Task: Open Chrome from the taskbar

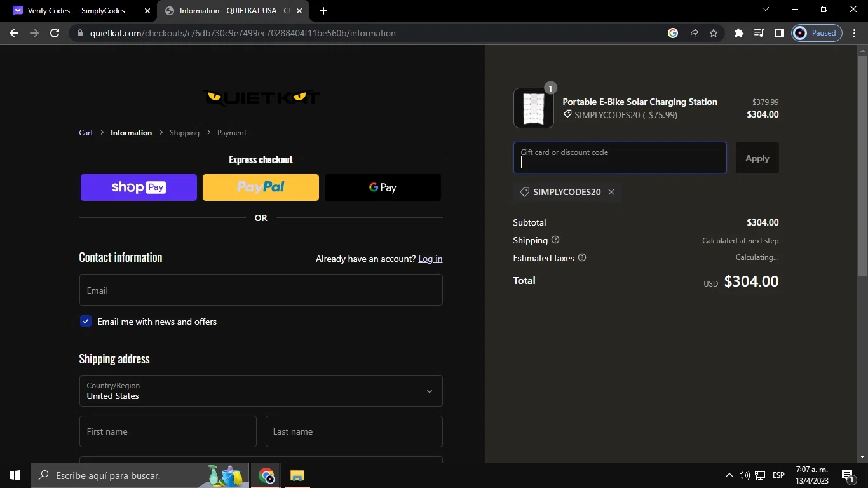Action: [266, 475]
